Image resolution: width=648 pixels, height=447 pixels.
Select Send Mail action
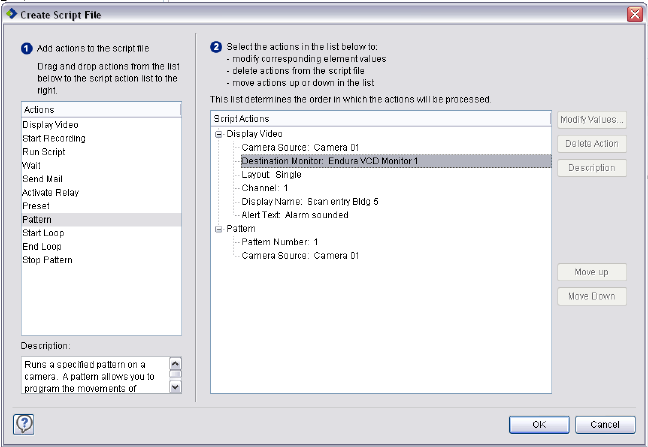click(x=101, y=179)
